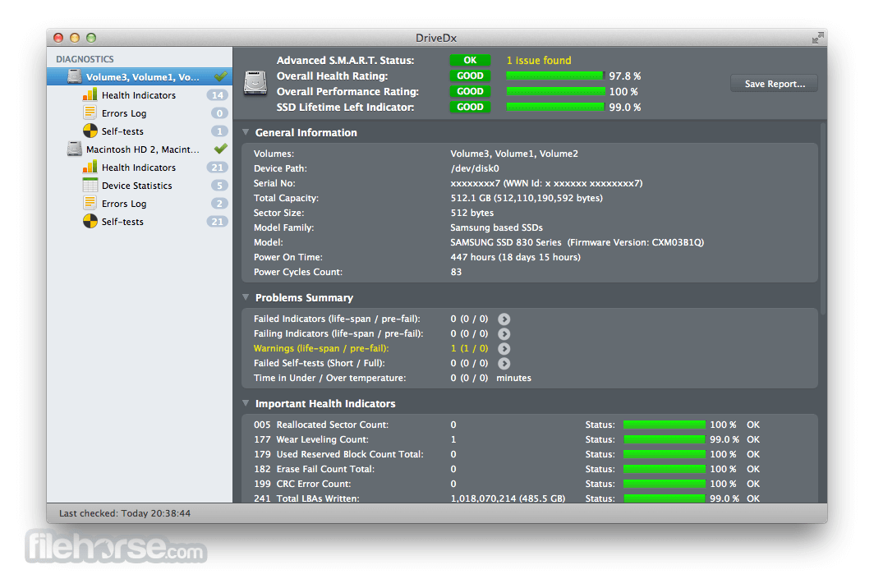Viewport: 874px width, 588px height.
Task: Click the large drive icon in summary header
Action: [255, 82]
